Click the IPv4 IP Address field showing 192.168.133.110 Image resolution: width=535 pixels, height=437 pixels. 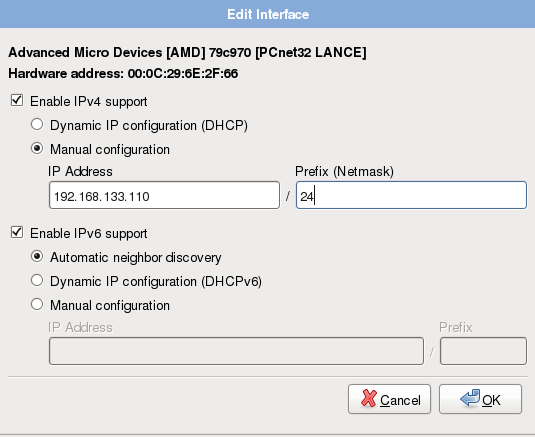(x=164, y=195)
